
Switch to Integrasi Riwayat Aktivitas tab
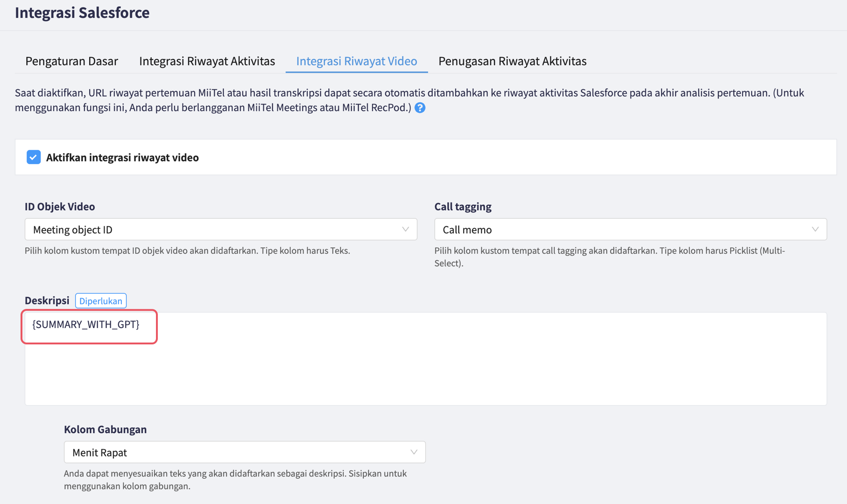tap(207, 61)
